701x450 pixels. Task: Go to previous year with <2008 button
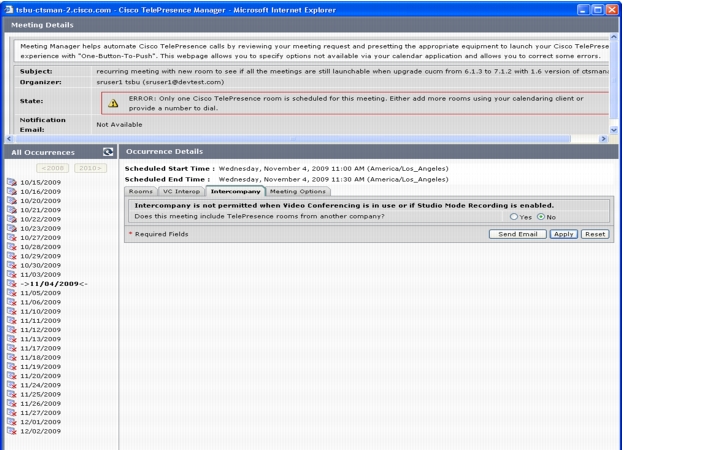pyautogui.click(x=52, y=168)
